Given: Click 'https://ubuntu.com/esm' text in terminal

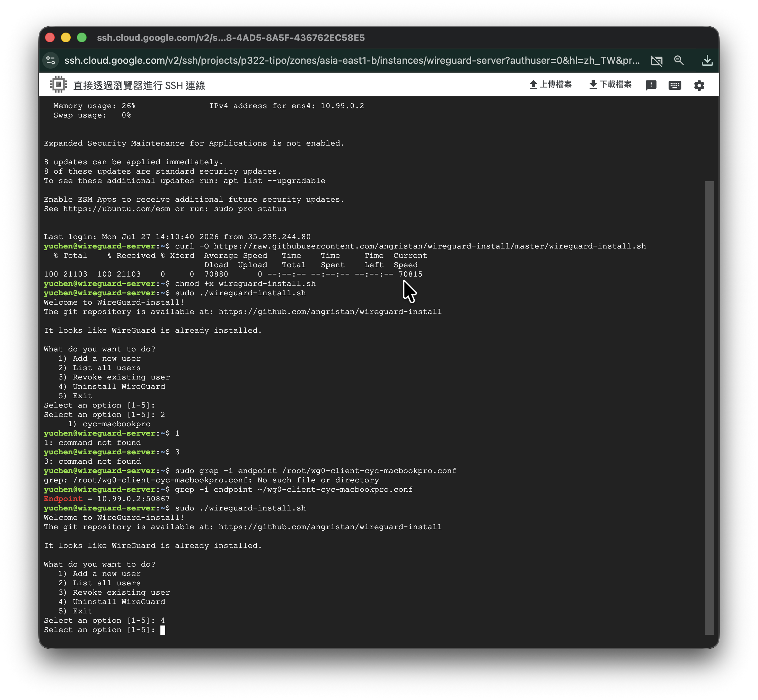Looking at the screenshot, I should tap(117, 209).
